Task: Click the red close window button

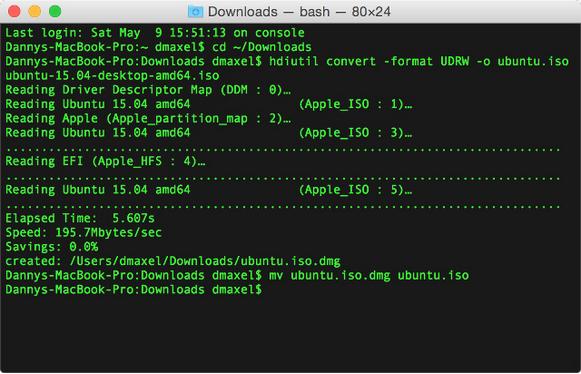Action: 14,11
